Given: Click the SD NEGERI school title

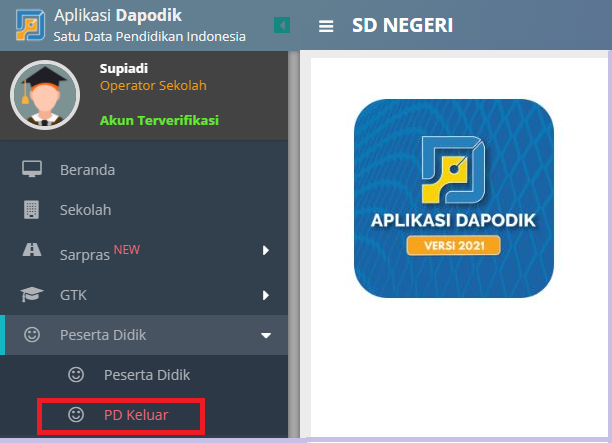Looking at the screenshot, I should 402,25.
